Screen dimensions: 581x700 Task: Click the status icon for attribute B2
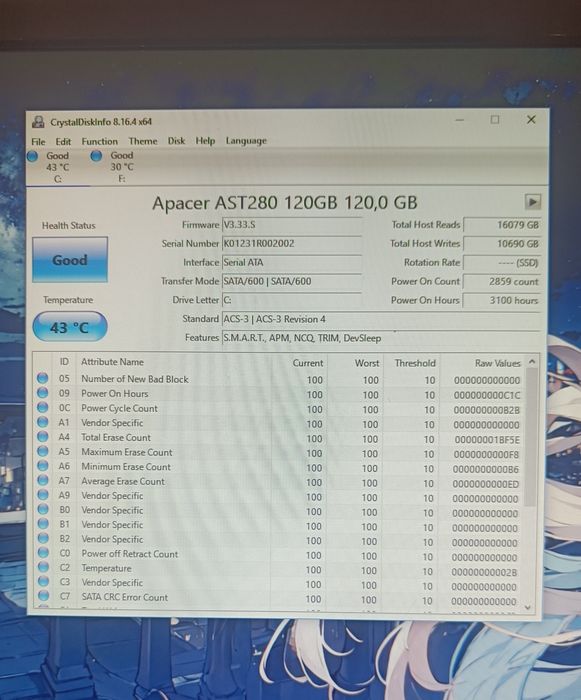[x=43, y=538]
